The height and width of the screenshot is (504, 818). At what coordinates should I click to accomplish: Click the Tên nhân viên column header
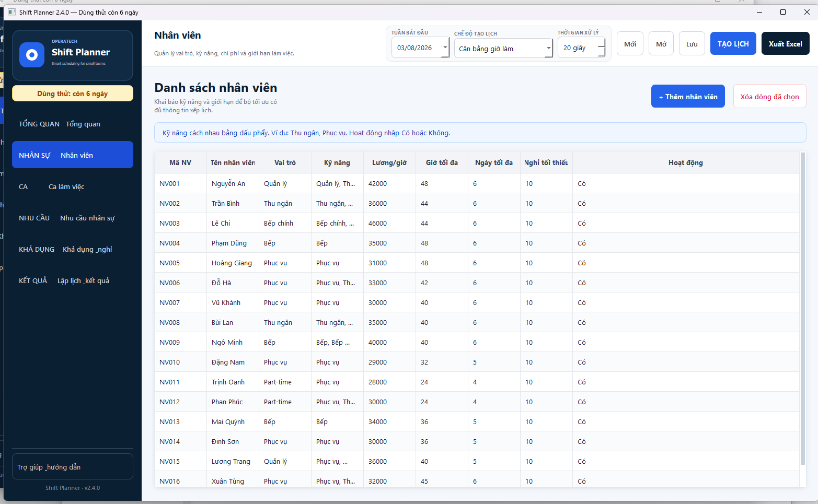(x=233, y=162)
